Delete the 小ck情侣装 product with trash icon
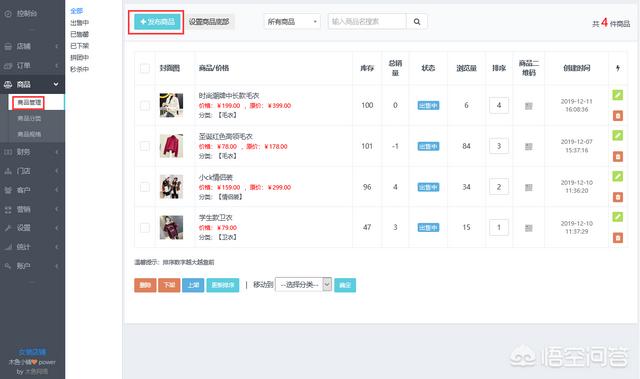Screen dimensions: 640x379 [x=618, y=197]
